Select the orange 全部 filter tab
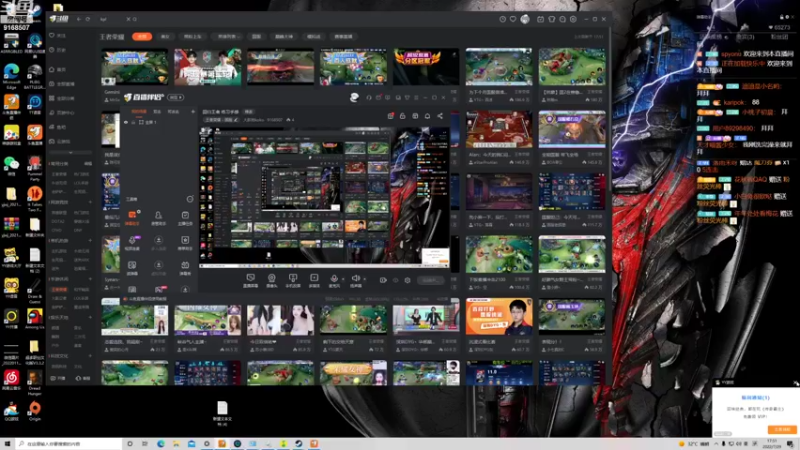 142,36
